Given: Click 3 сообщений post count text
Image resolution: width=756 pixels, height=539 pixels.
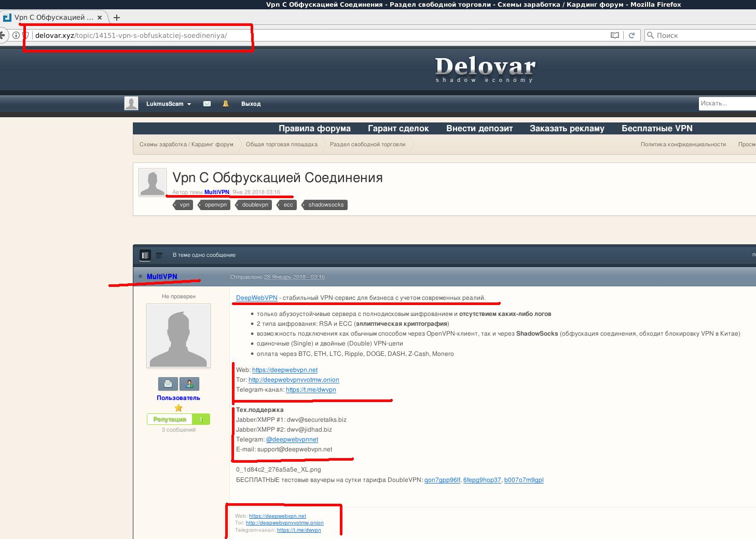Looking at the screenshot, I should click(x=178, y=430).
